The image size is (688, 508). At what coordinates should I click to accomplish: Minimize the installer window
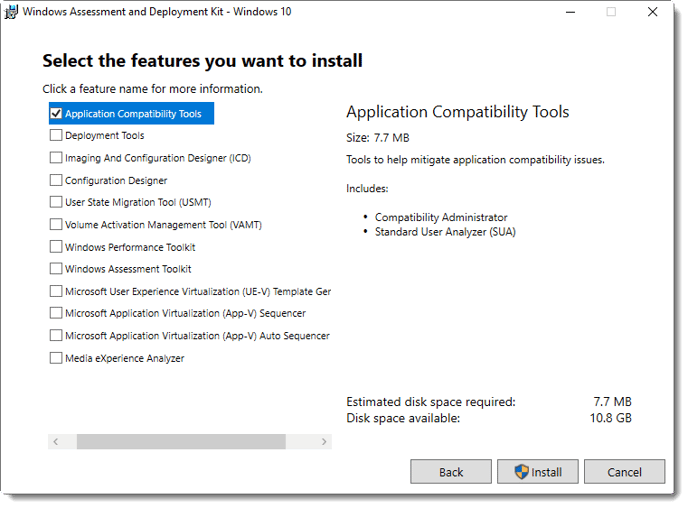pyautogui.click(x=570, y=12)
